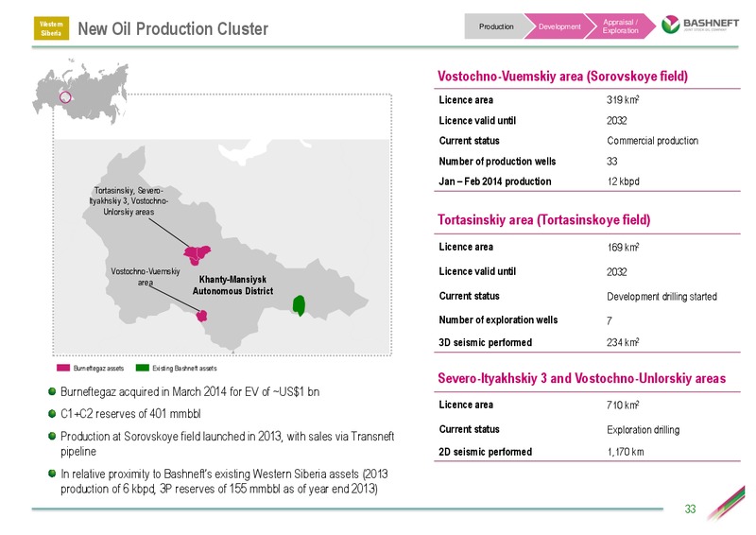This screenshot has width=756, height=535.
Task: Select the Appraisal / Exploration chevron
Action: click(620, 26)
